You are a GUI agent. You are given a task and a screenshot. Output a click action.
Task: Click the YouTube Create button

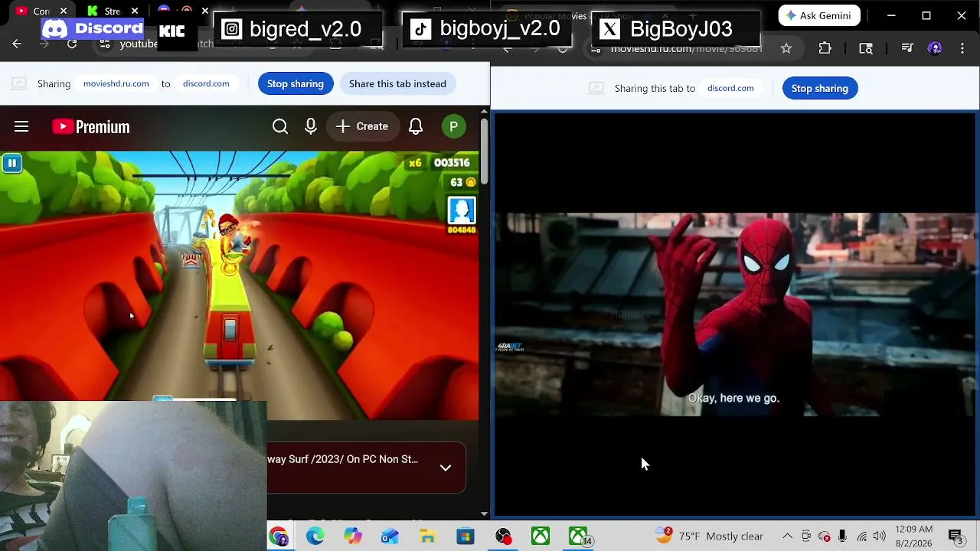[362, 126]
